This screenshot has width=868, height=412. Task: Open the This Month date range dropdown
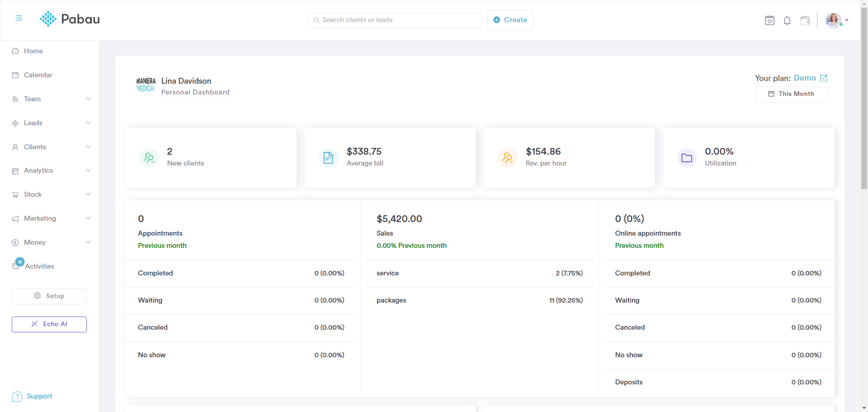[791, 94]
